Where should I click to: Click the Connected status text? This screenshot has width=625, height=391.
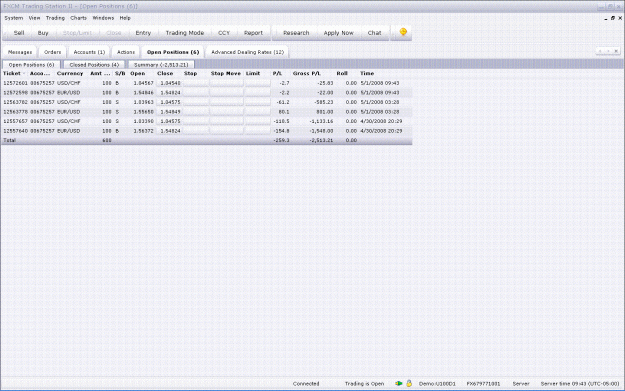tap(306, 384)
